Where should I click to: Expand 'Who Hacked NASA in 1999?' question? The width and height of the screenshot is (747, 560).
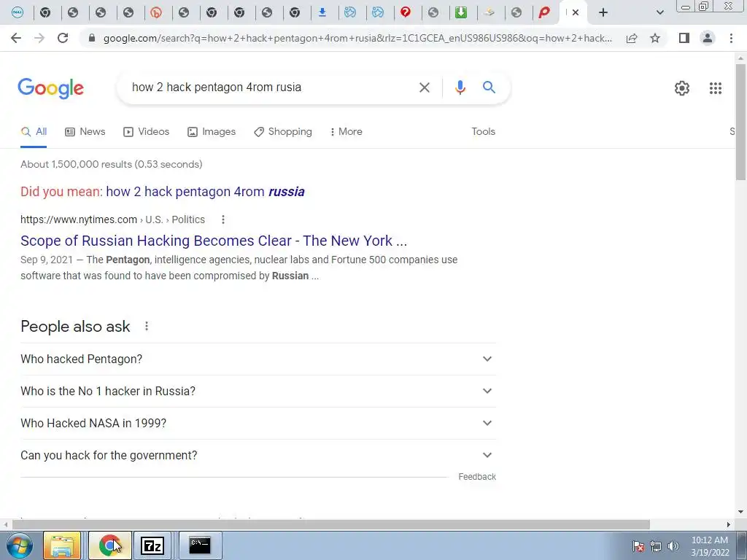point(258,423)
